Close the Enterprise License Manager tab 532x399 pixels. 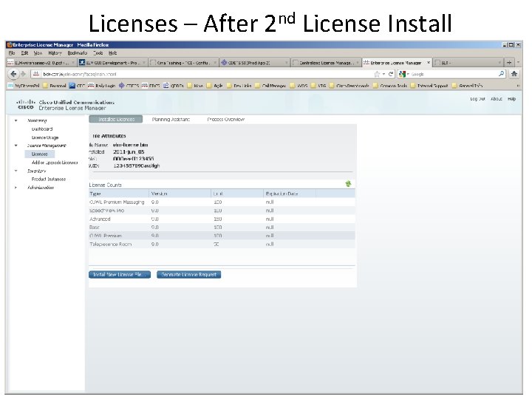(x=428, y=62)
